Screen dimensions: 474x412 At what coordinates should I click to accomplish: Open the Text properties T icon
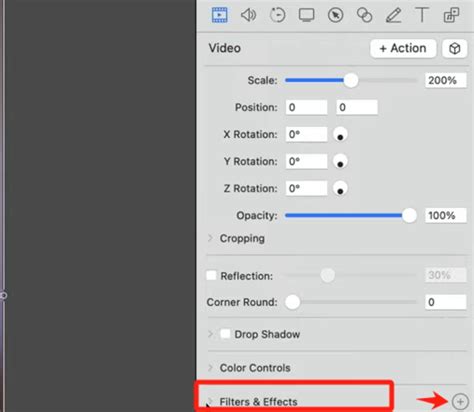pos(422,15)
